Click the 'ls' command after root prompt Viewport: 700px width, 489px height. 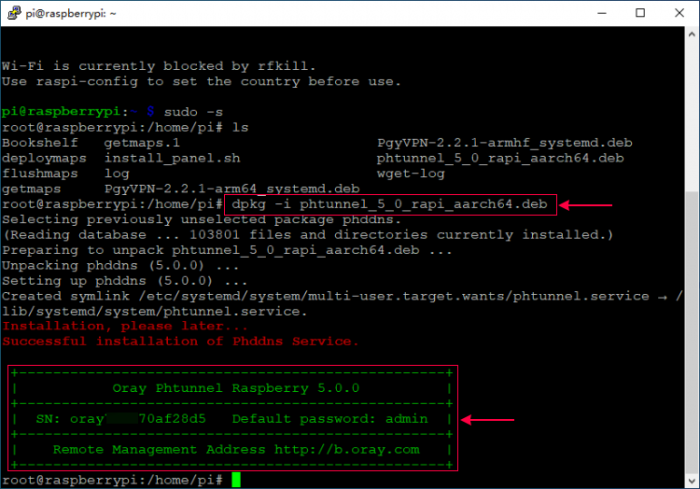240,127
